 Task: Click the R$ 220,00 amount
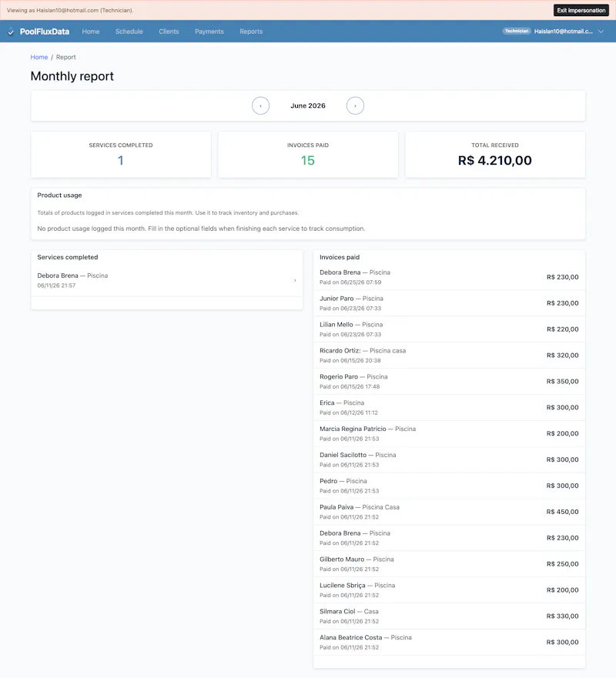[x=562, y=329]
